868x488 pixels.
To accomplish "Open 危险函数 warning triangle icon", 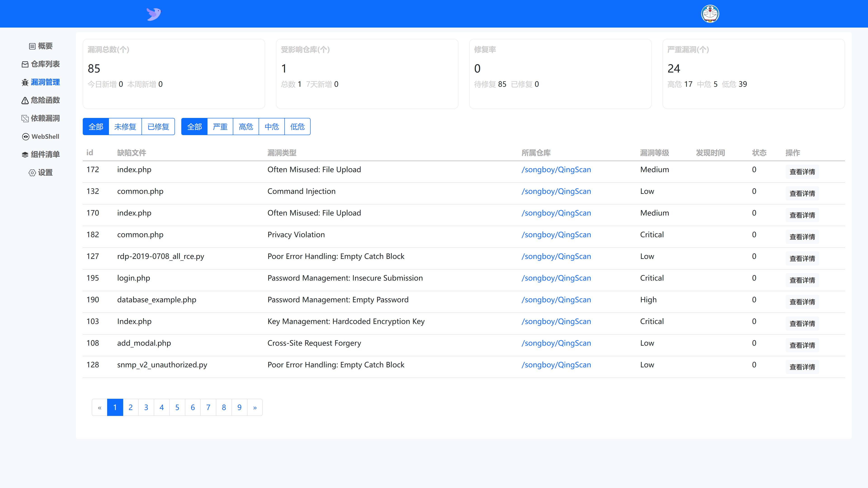I will pyautogui.click(x=25, y=100).
